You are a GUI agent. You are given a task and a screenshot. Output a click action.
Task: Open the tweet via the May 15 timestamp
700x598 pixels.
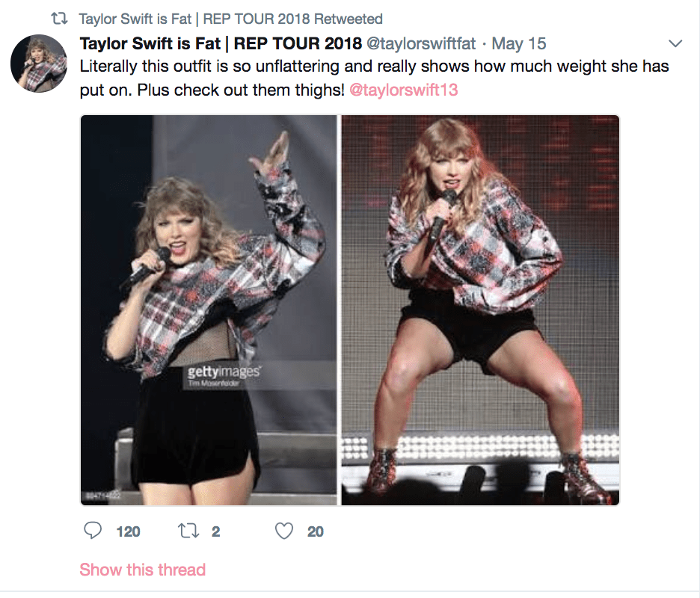coord(519,43)
